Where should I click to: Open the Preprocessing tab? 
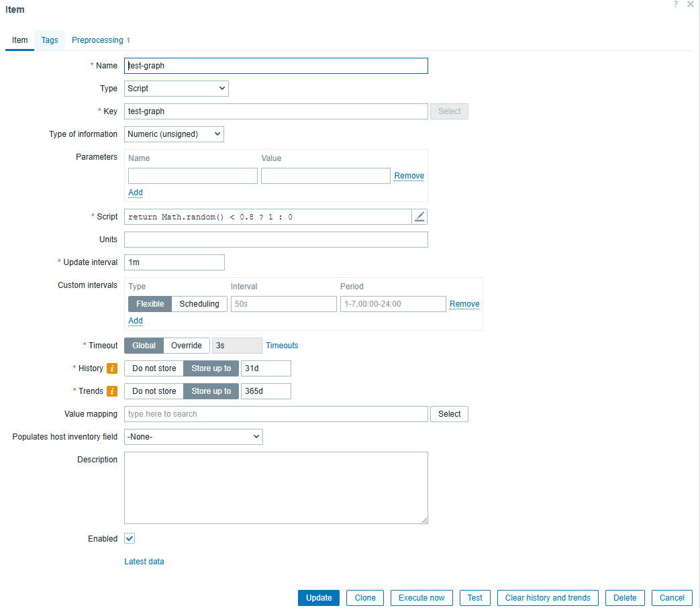tap(98, 40)
